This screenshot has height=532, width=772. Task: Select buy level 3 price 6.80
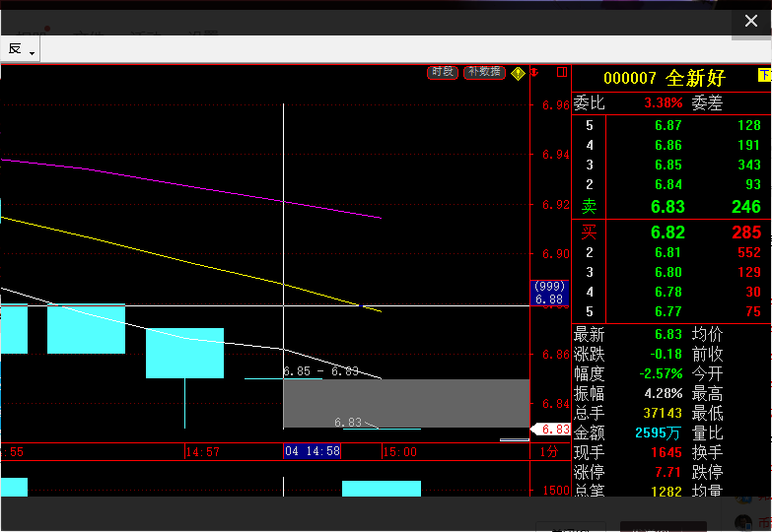tap(668, 272)
